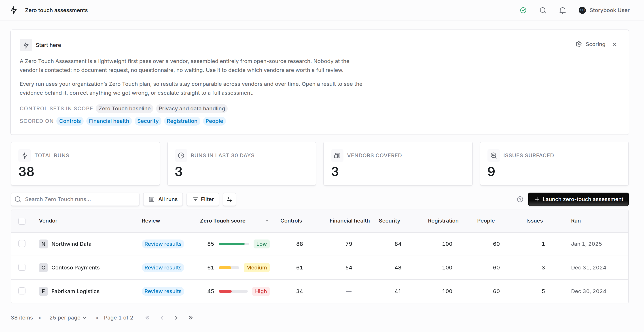
Task: Click the Scoring gear icon
Action: pyautogui.click(x=578, y=44)
